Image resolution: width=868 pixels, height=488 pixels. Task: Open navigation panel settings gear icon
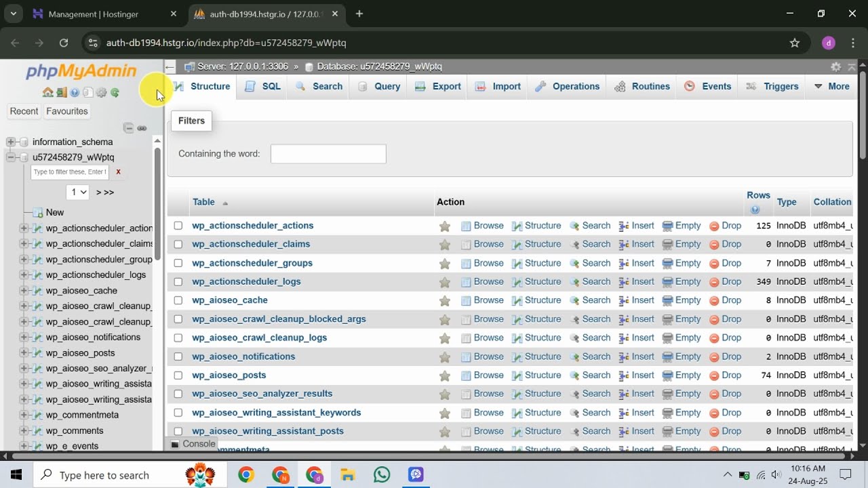[102, 93]
